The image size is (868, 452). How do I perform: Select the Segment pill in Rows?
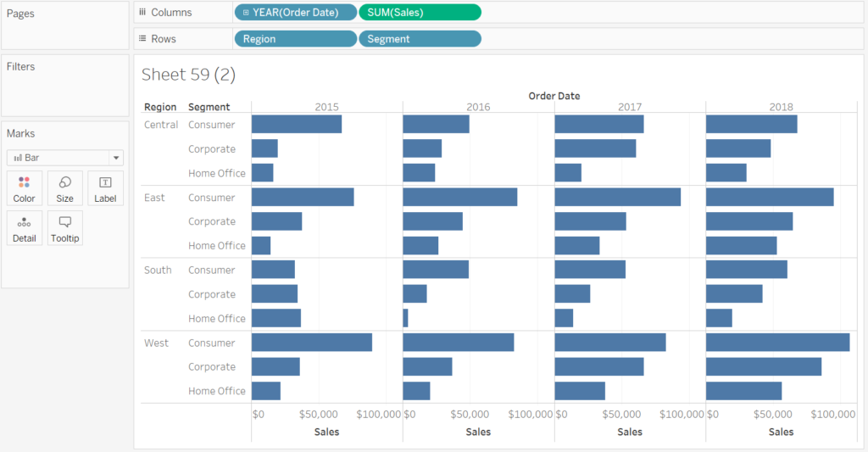point(420,39)
